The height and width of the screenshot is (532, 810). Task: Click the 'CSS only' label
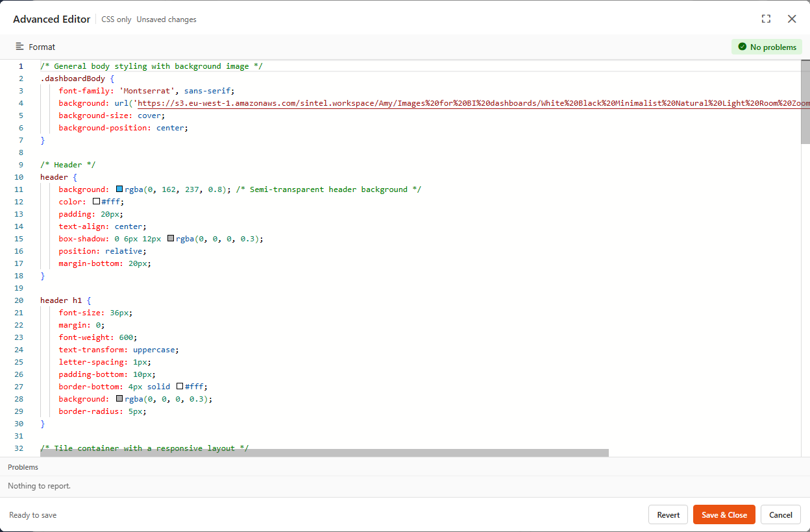click(116, 19)
